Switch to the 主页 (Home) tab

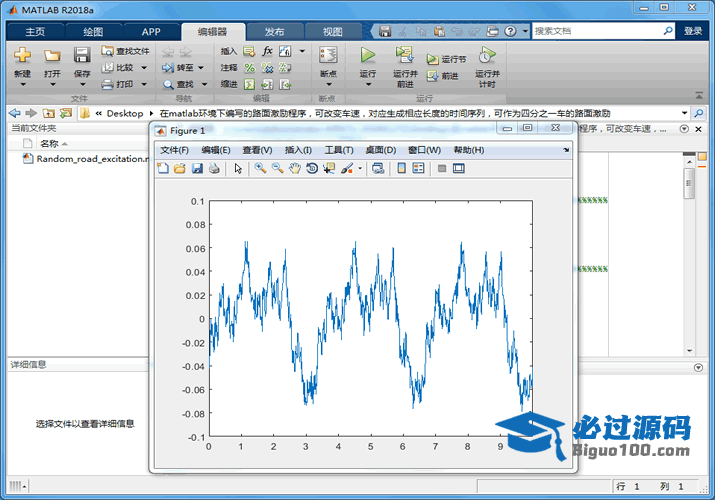coord(35,31)
